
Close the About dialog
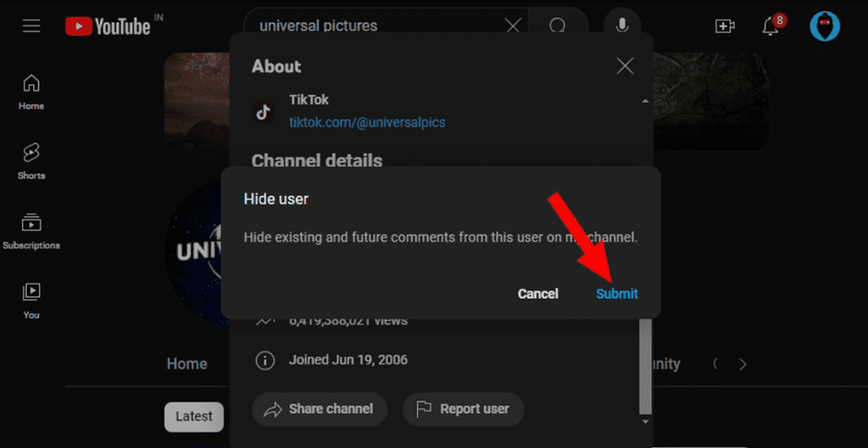[x=625, y=67]
